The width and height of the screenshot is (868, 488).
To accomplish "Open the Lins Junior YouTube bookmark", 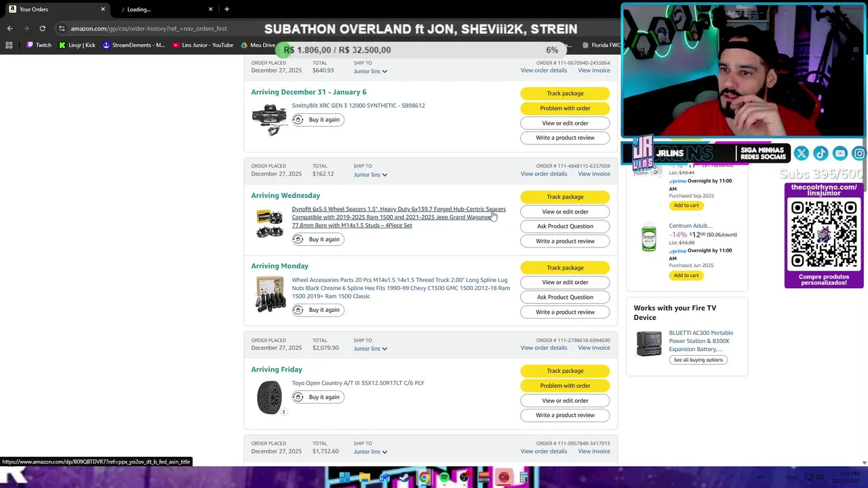I will [203, 45].
